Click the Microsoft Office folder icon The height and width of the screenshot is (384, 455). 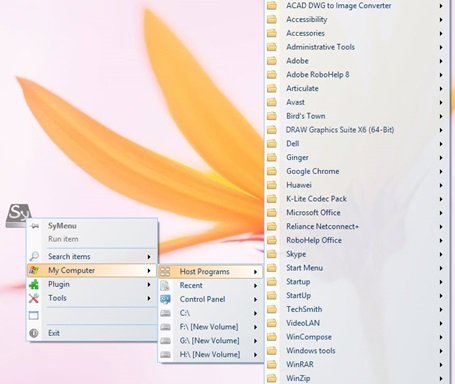tap(272, 213)
